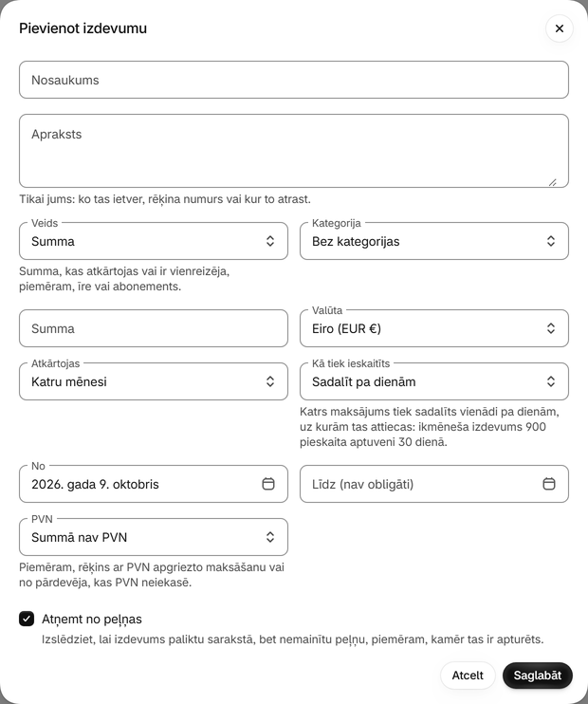Grab the Apraksts textarea resize handle
588x704 pixels.
553,182
